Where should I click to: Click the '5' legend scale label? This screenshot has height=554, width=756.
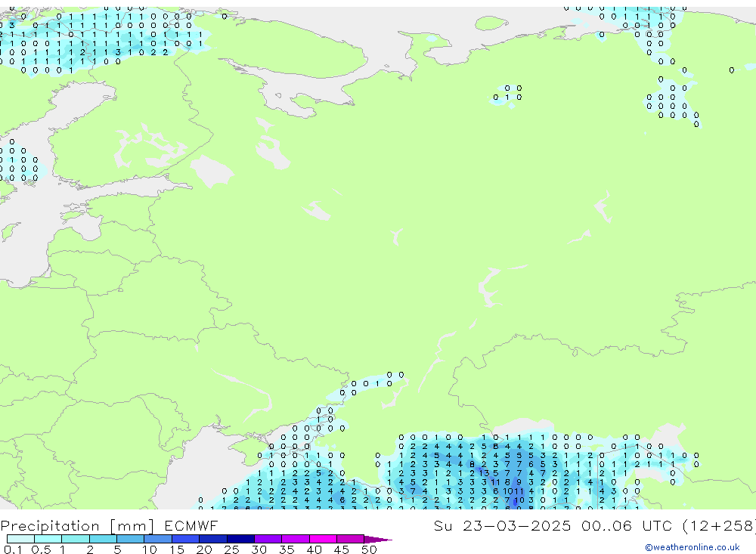117,549
